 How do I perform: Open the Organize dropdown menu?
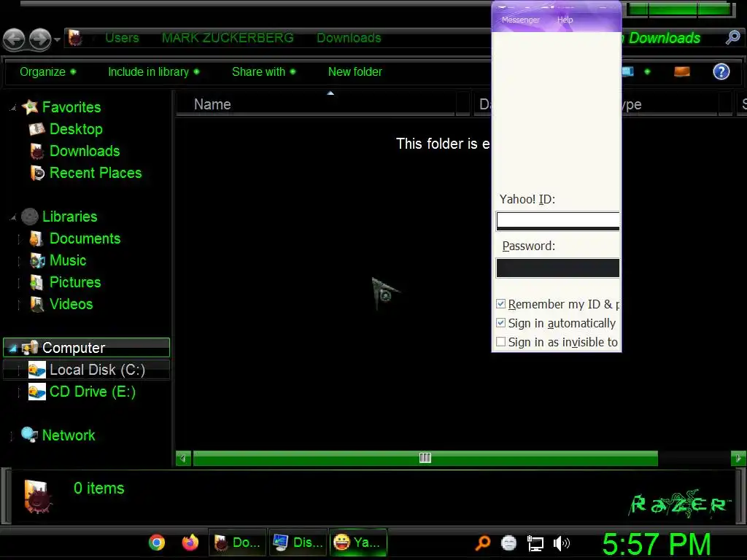tap(47, 72)
